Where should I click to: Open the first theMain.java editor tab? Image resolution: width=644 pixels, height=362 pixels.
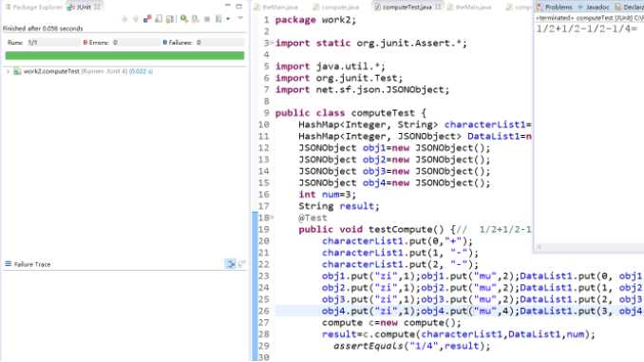276,7
